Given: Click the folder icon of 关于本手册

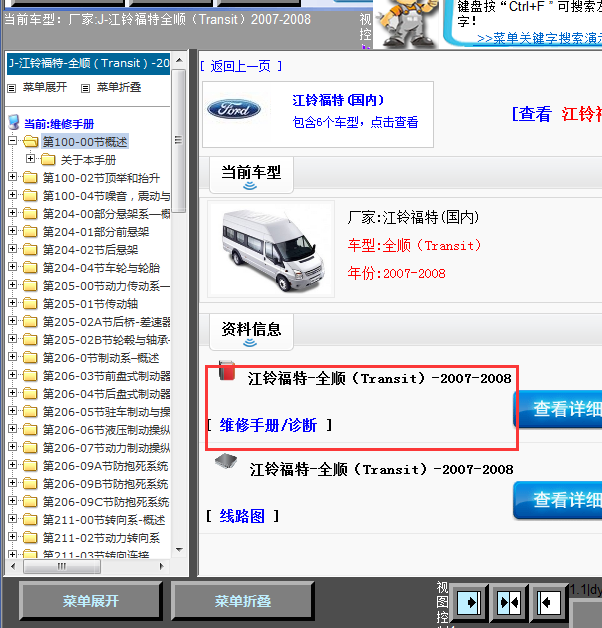Looking at the screenshot, I should pyautogui.click(x=48, y=159).
